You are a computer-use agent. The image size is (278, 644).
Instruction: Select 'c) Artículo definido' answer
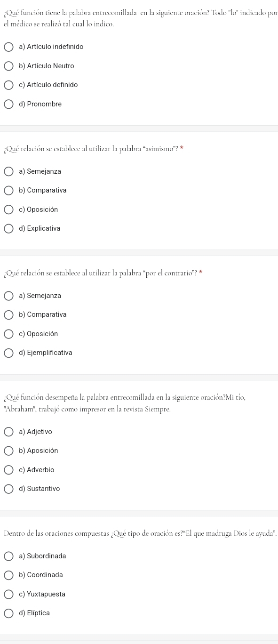9,85
